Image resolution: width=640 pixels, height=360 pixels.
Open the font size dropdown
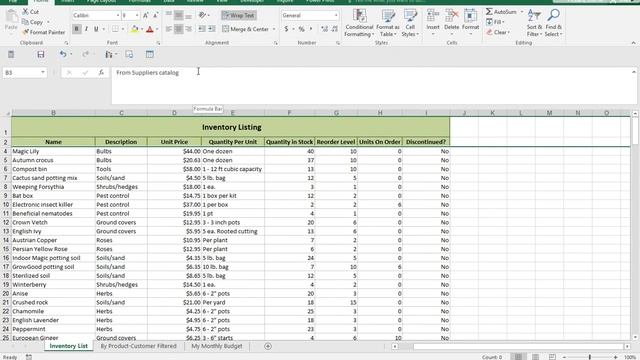[137, 16]
